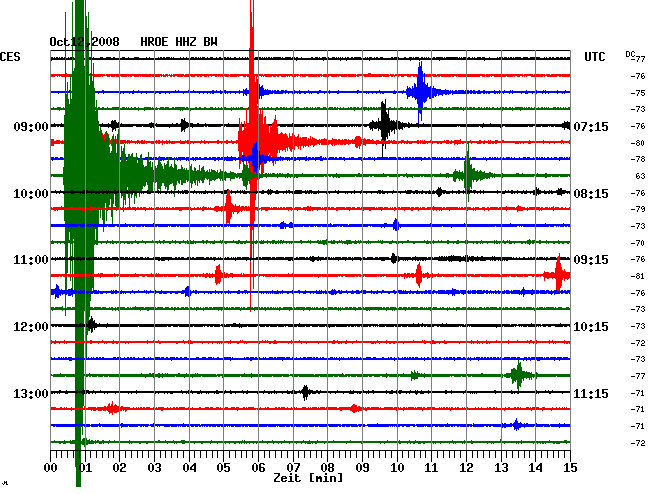Click minute 02 on the time axis
650x494 pixels.
(x=119, y=468)
